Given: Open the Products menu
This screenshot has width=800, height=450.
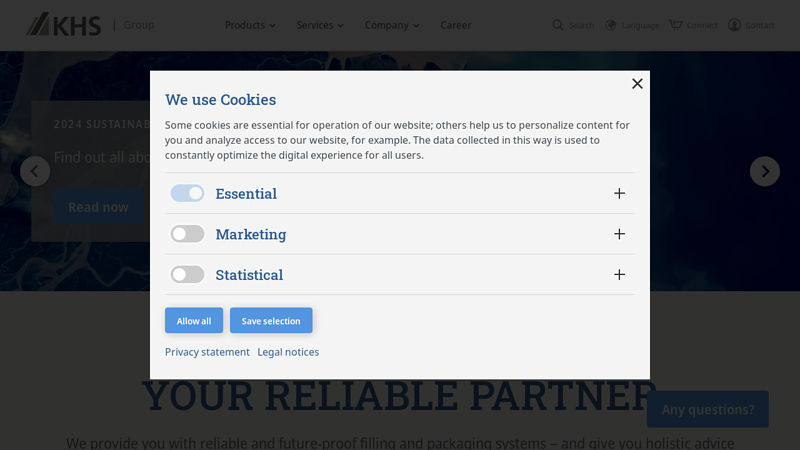Looking at the screenshot, I should (x=250, y=25).
